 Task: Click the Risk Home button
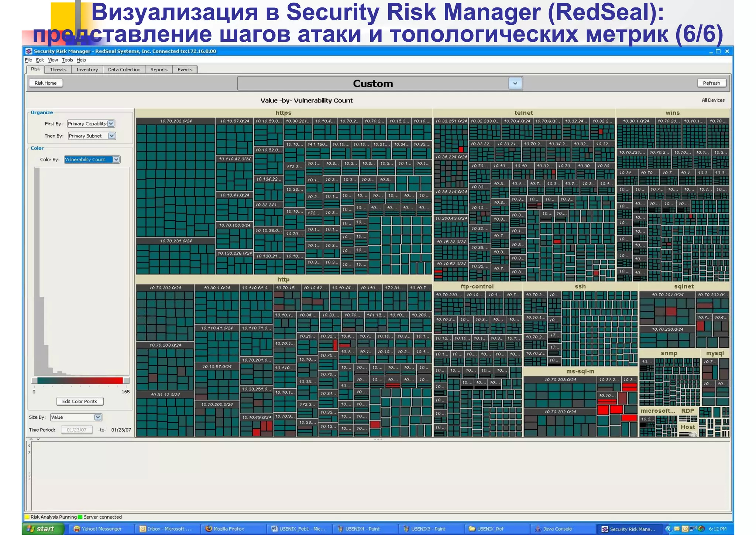point(46,83)
